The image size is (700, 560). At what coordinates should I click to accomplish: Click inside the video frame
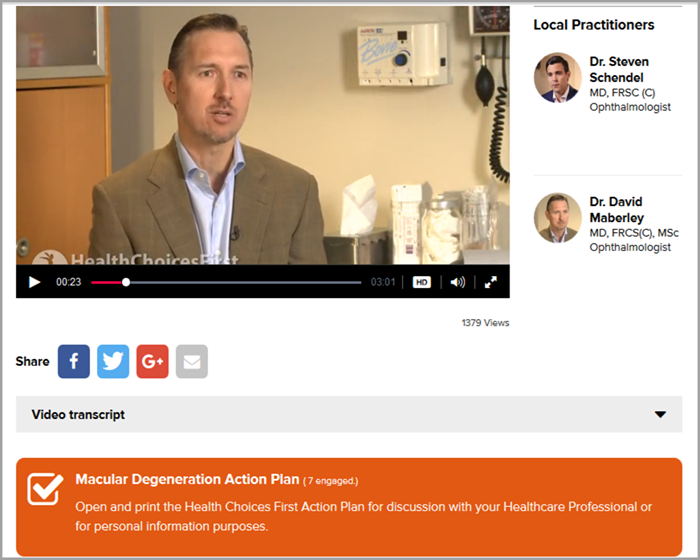click(262, 135)
